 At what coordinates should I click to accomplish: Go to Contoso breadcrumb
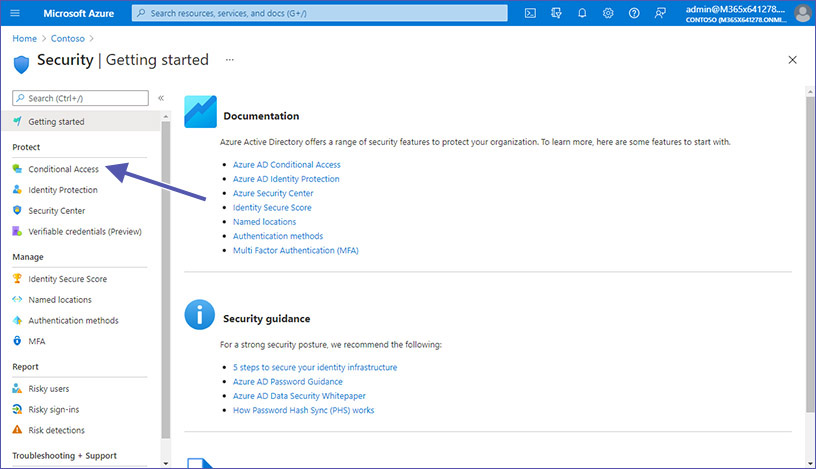point(68,39)
